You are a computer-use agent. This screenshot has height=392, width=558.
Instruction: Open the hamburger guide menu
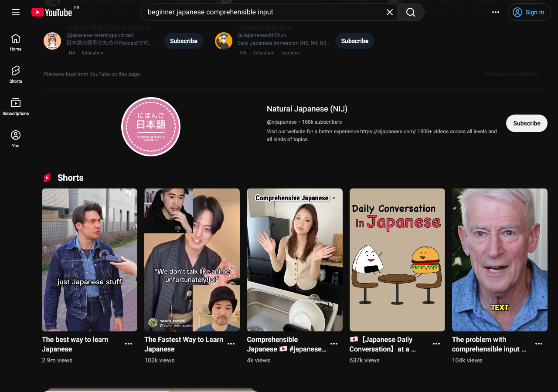16,12
